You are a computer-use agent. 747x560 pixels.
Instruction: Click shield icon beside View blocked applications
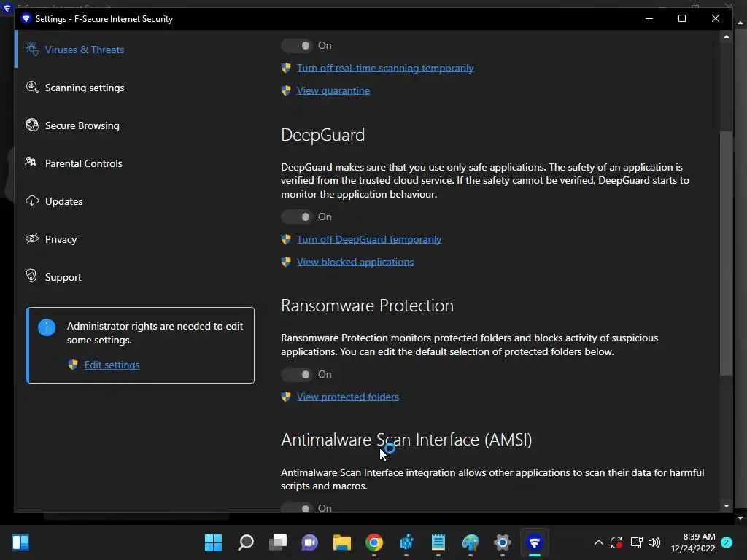pos(286,262)
